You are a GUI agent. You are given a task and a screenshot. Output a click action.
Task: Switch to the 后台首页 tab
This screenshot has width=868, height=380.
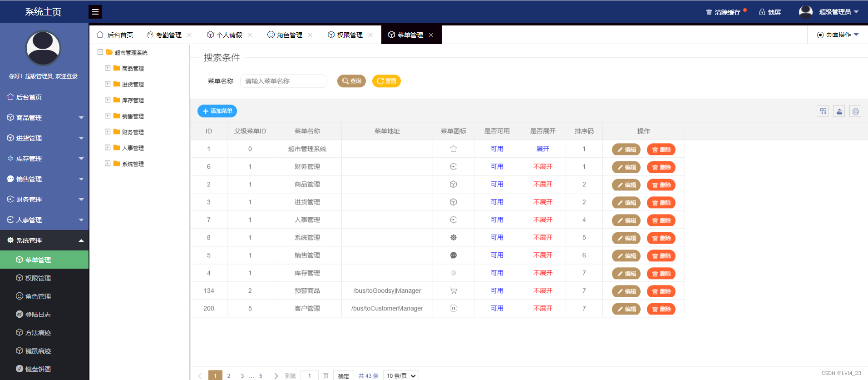point(115,35)
